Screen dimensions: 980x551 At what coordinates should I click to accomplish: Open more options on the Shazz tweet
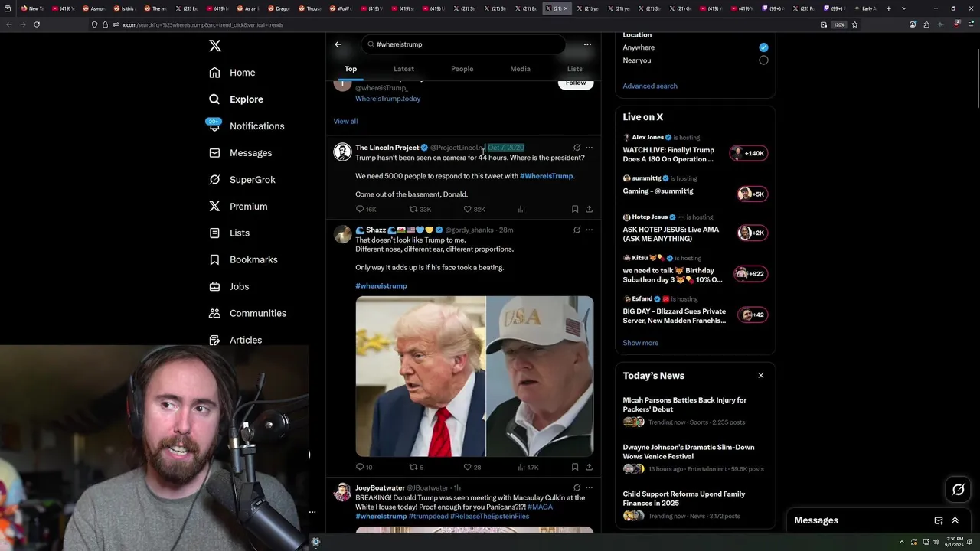pyautogui.click(x=589, y=230)
